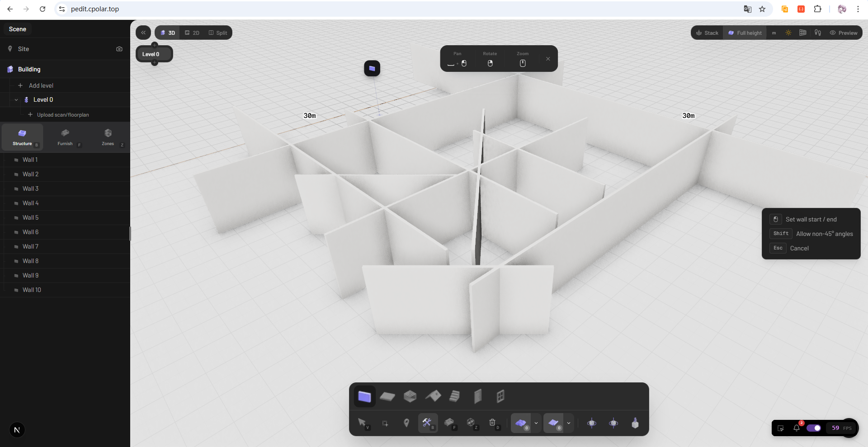Click the trash delete tool
The height and width of the screenshot is (447, 868).
click(492, 423)
